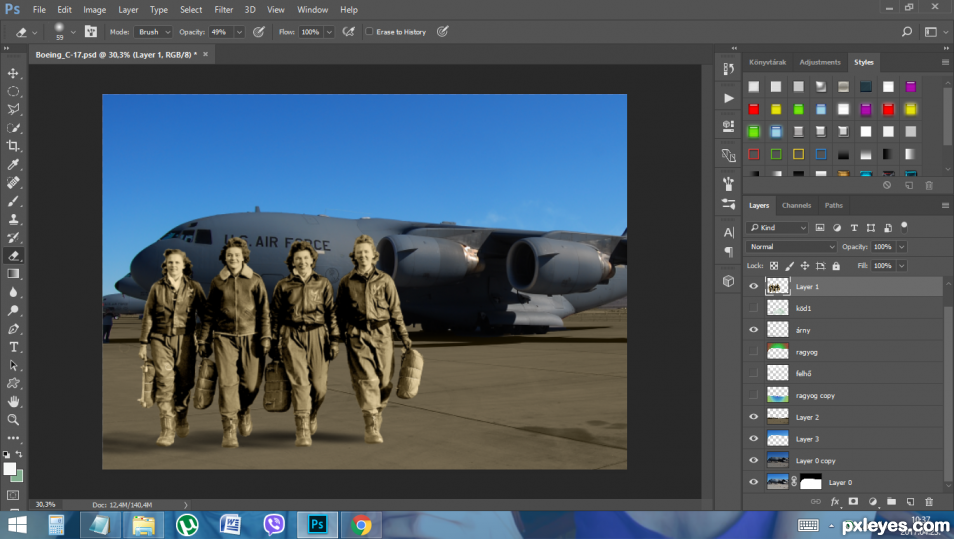Select the Elliptical Marquee tool
This screenshot has height=539, width=954.
pos(13,91)
